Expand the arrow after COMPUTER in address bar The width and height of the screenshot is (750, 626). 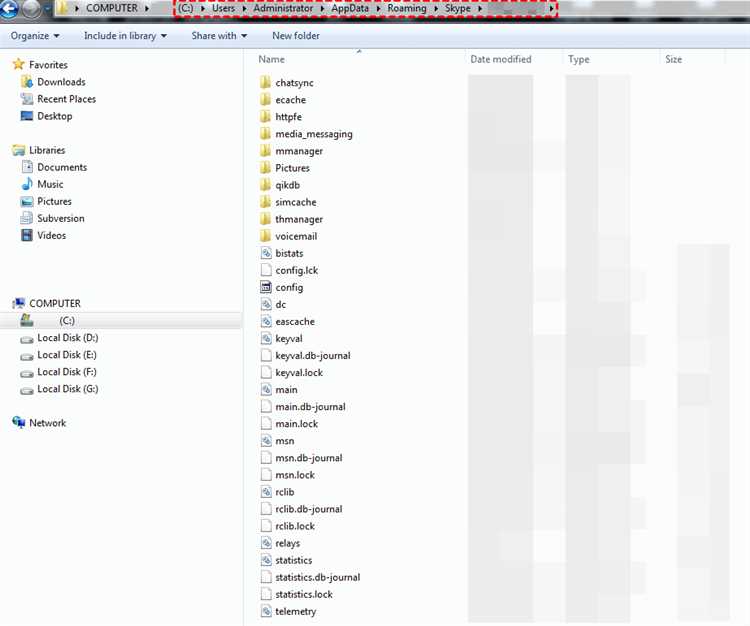147,9
